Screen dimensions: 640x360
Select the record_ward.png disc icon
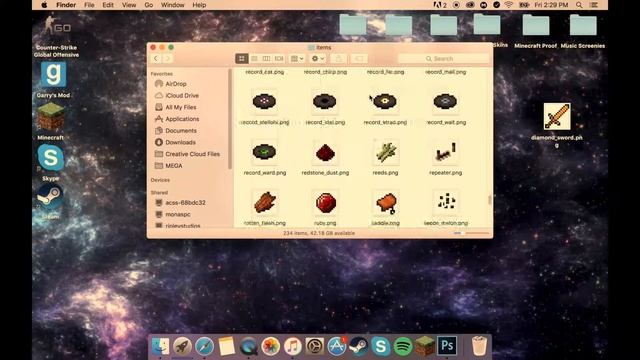click(x=264, y=152)
